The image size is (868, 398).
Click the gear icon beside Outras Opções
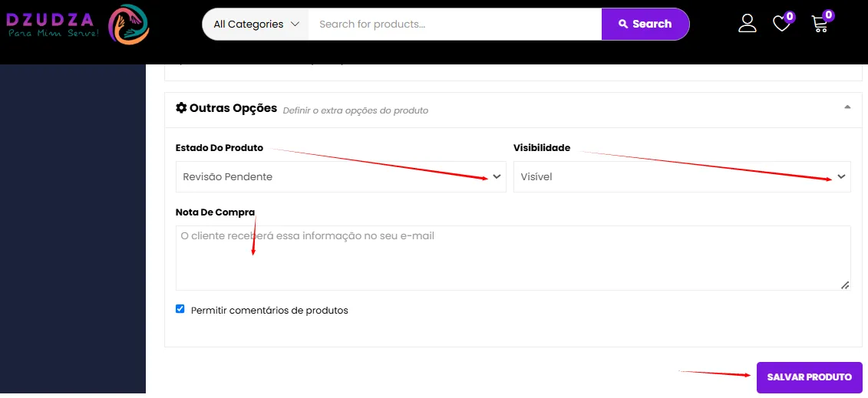pyautogui.click(x=181, y=108)
